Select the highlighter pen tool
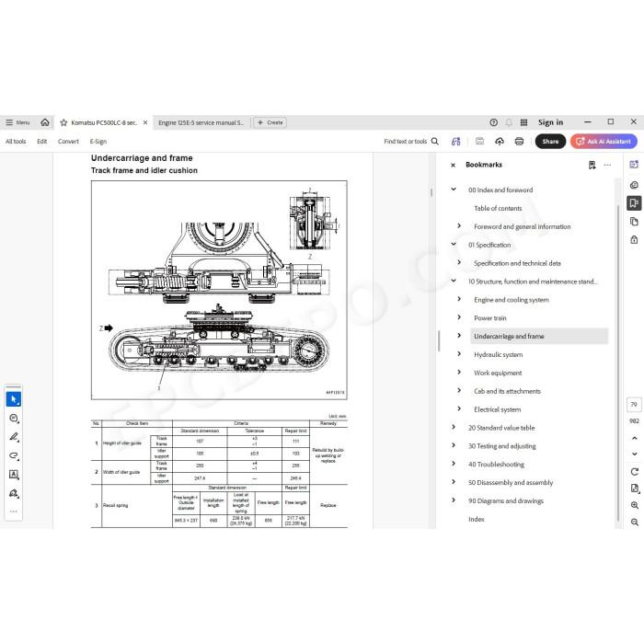 click(x=14, y=437)
